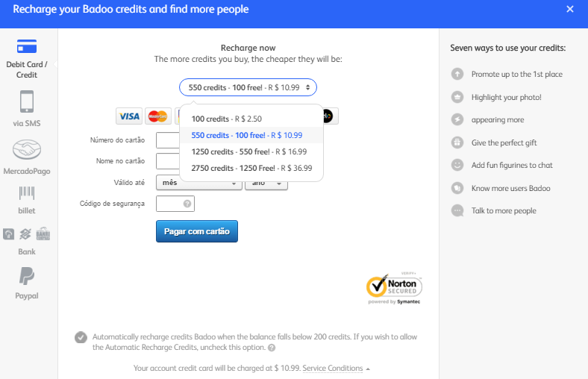This screenshot has width=588, height=379.
Task: Select the Bank payment icons
Action: pyautogui.click(x=27, y=234)
